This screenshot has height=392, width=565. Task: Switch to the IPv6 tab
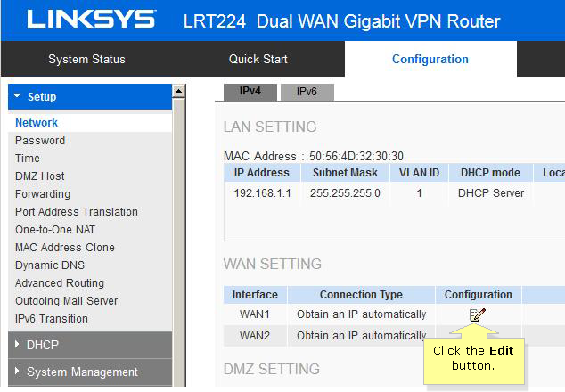(x=307, y=92)
